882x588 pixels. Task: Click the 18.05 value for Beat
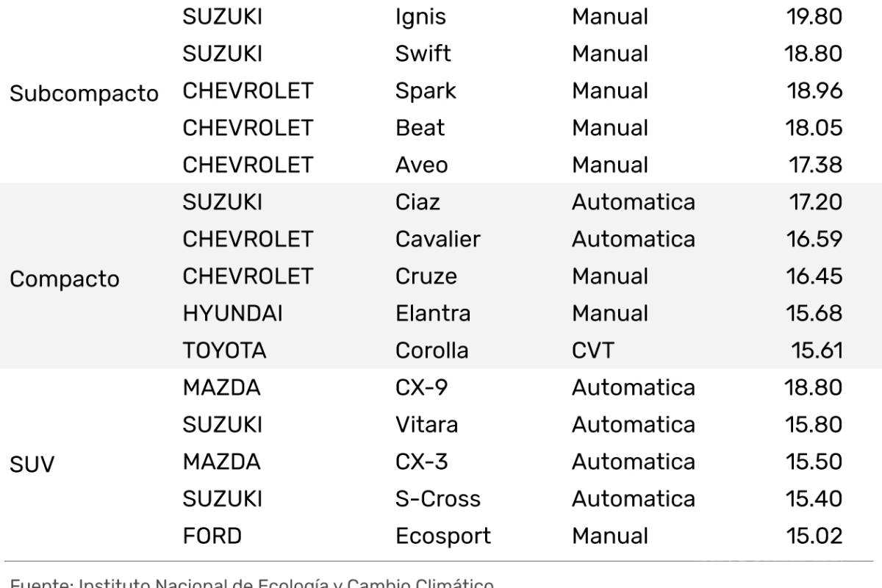click(814, 128)
